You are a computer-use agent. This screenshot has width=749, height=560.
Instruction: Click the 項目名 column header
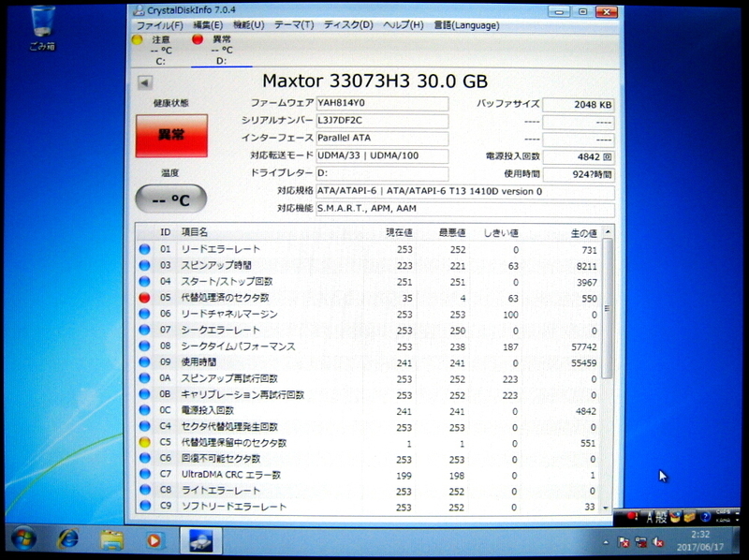pyautogui.click(x=195, y=232)
